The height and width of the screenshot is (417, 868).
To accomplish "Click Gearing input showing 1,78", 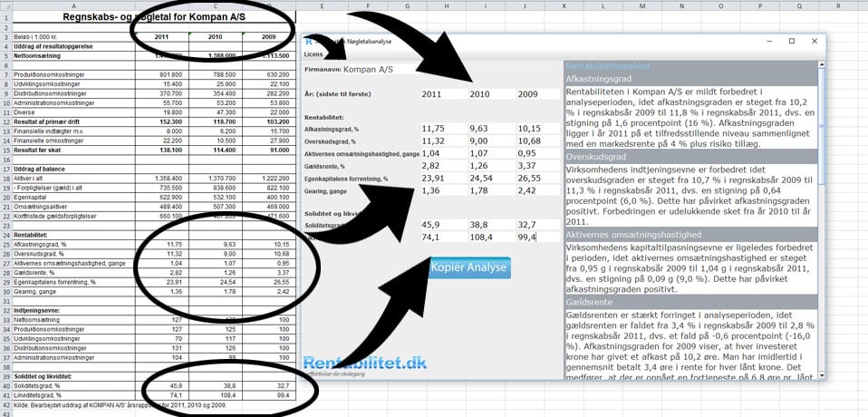I will click(489, 190).
